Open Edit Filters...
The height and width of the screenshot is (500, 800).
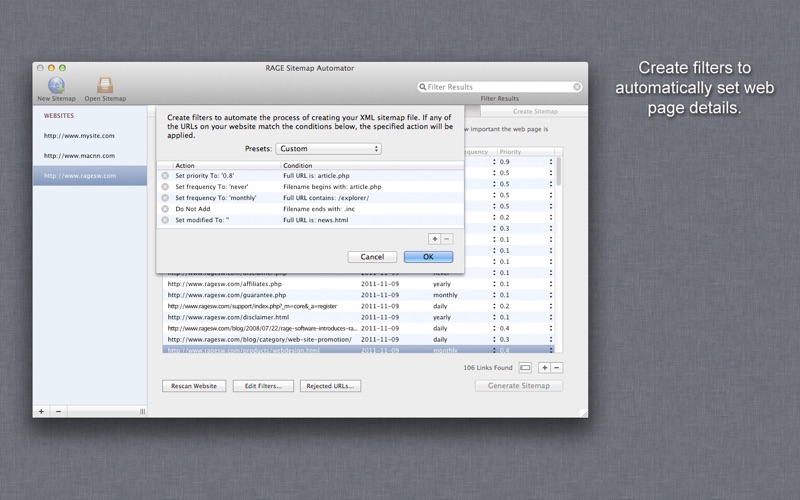(263, 386)
